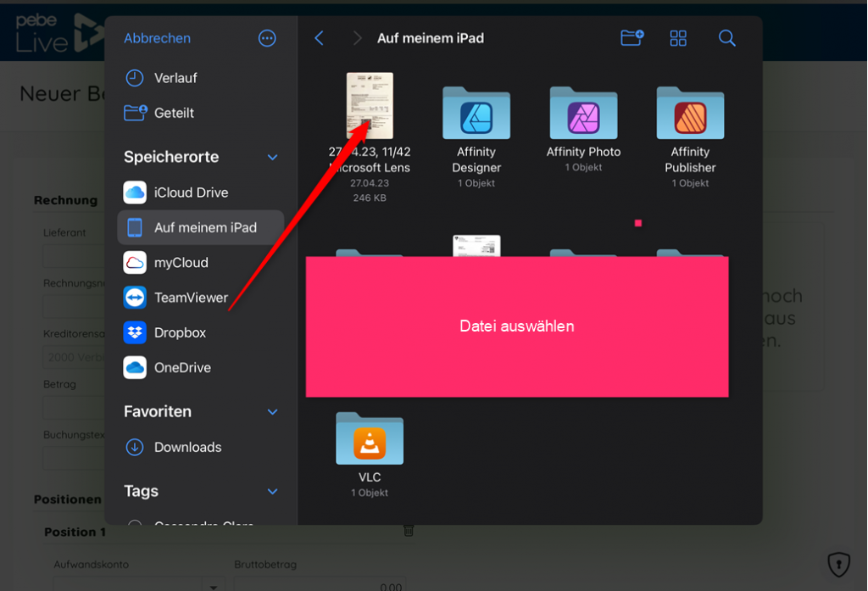
Task: Click the iPad device icon
Action: 135,227
